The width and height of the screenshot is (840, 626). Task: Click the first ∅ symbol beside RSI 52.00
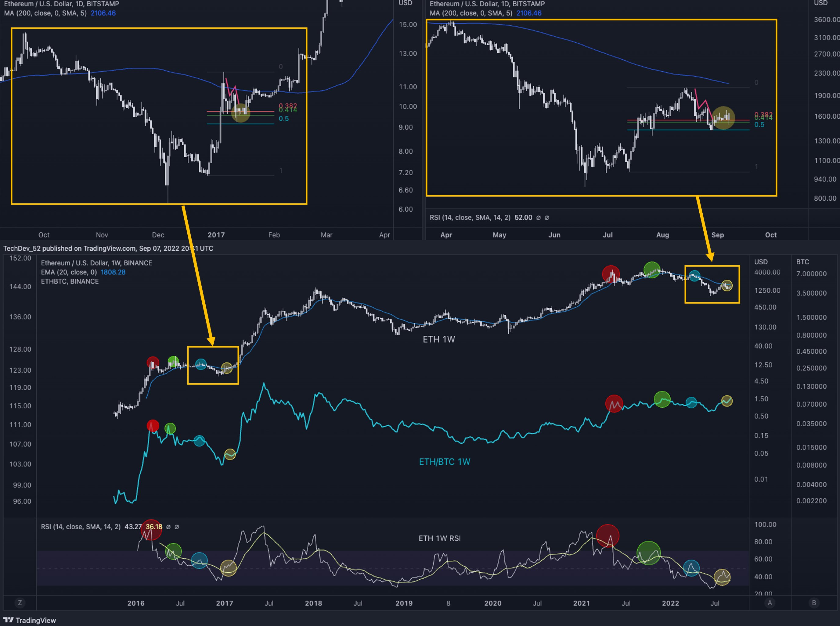point(538,217)
